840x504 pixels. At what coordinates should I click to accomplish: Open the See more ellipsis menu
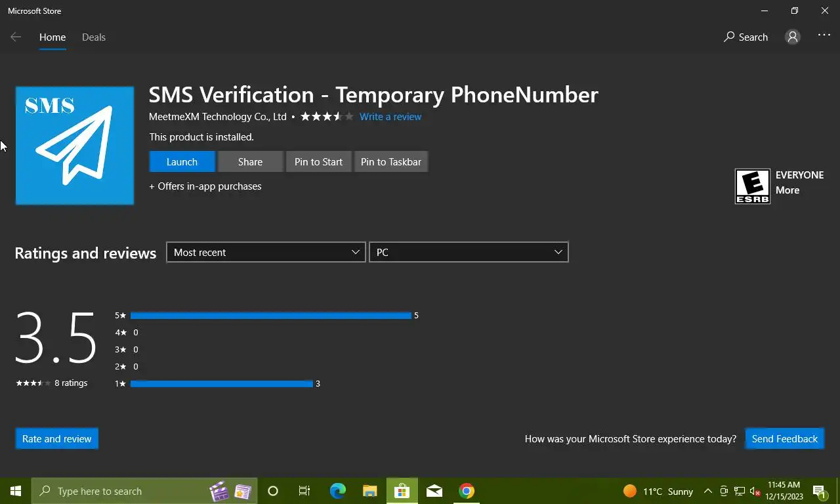(824, 35)
